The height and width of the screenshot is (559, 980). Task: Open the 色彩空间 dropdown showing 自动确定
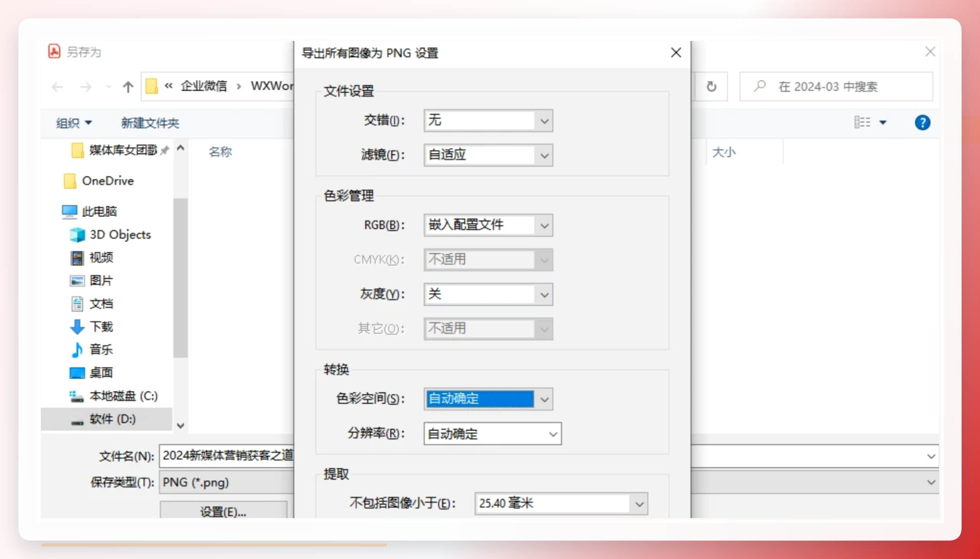[488, 399]
